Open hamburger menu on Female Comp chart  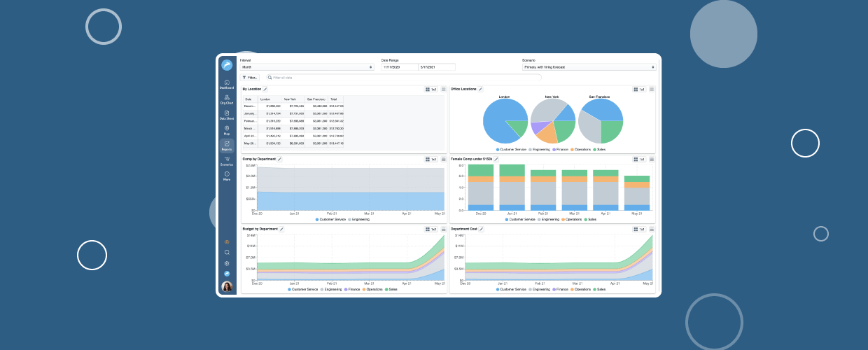(652, 160)
